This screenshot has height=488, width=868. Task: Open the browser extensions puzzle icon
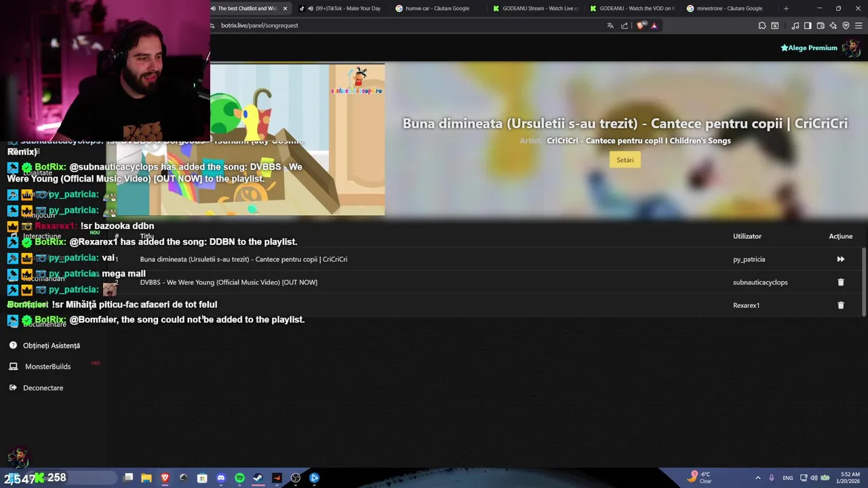(x=762, y=26)
